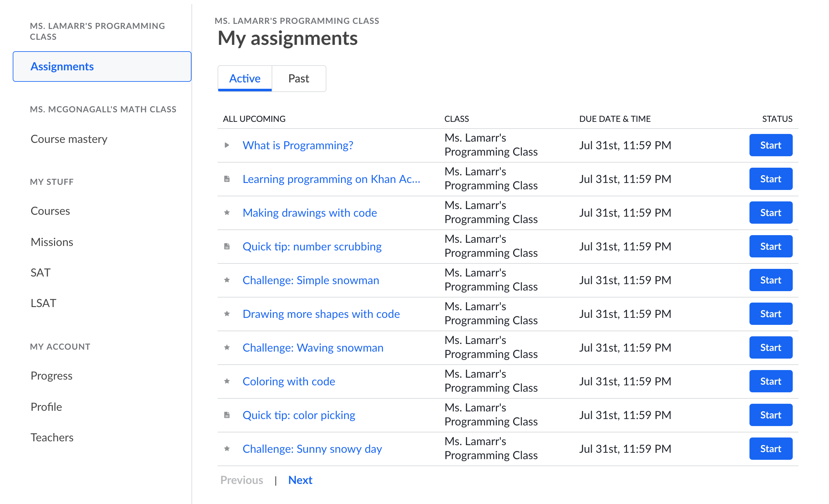View your Progress page
Image resolution: width=829 pixels, height=504 pixels.
click(x=51, y=375)
